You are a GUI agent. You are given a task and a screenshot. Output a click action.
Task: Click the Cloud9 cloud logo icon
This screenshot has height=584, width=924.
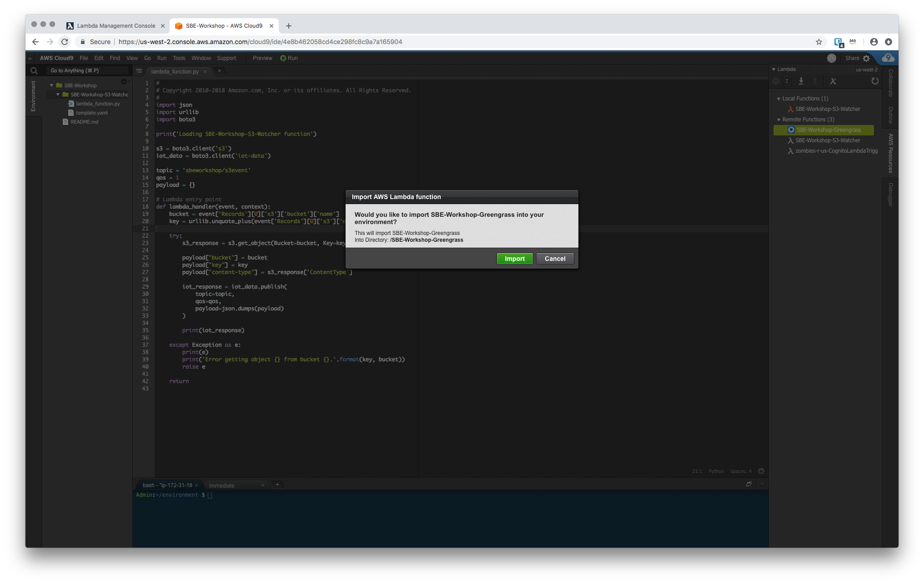pyautogui.click(x=888, y=58)
